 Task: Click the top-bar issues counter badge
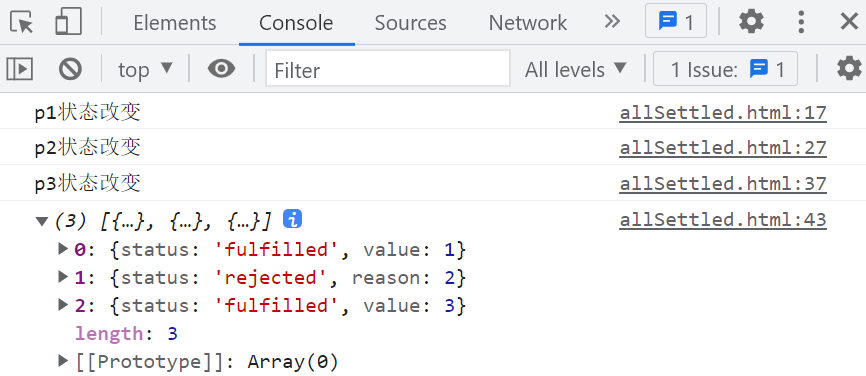(676, 22)
